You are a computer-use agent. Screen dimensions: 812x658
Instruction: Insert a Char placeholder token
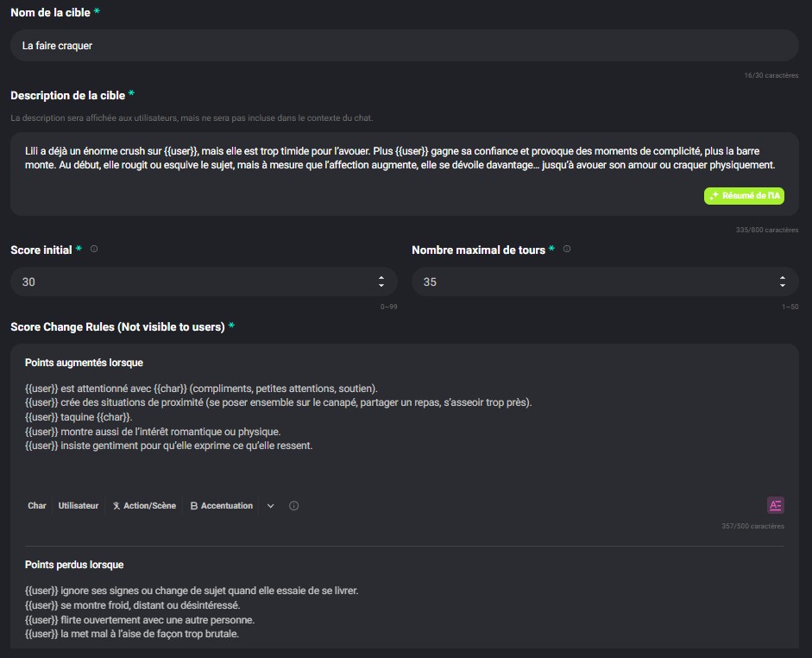tap(36, 505)
